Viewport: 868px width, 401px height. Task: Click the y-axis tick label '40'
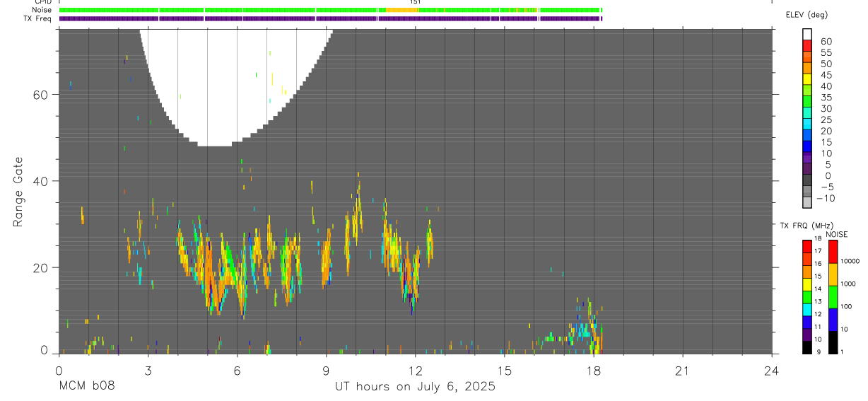pos(41,181)
